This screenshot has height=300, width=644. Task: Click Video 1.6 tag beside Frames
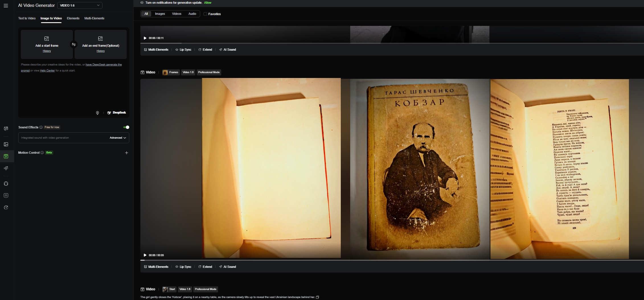tap(188, 72)
